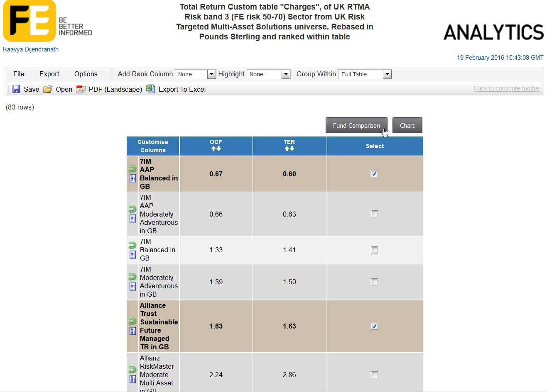This screenshot has width=547, height=392.
Task: Open the Export menu
Action: pos(49,74)
